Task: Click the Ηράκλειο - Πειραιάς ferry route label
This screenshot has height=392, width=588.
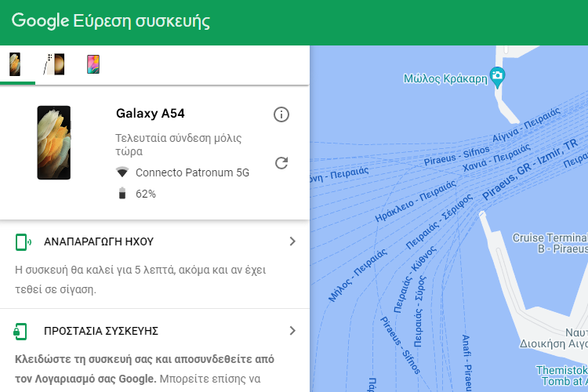Action: [x=416, y=201]
